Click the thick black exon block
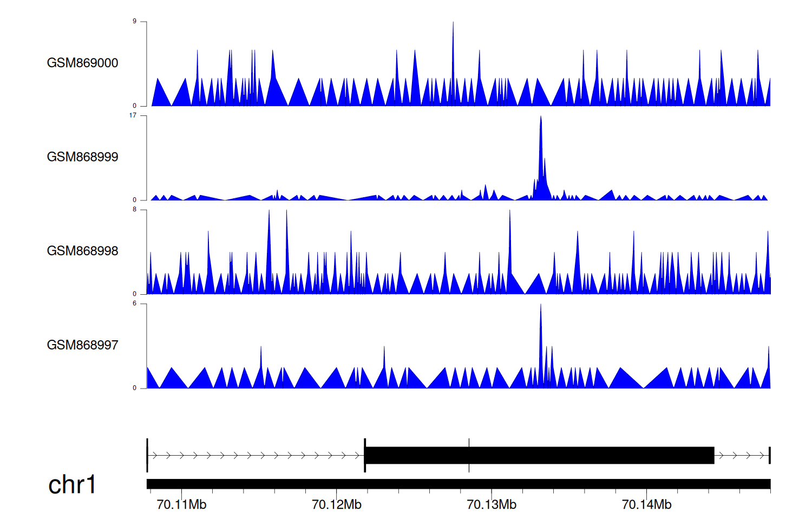812x531 pixels. (539, 456)
